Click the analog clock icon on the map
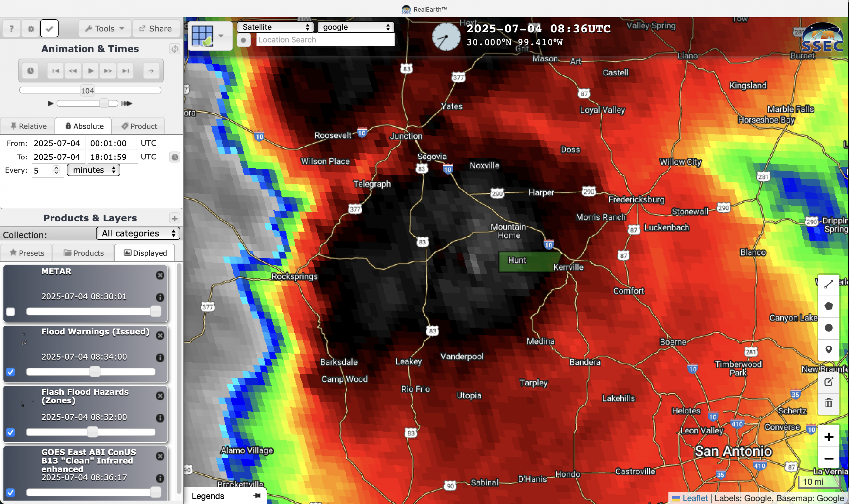The height and width of the screenshot is (504, 849). [x=446, y=37]
